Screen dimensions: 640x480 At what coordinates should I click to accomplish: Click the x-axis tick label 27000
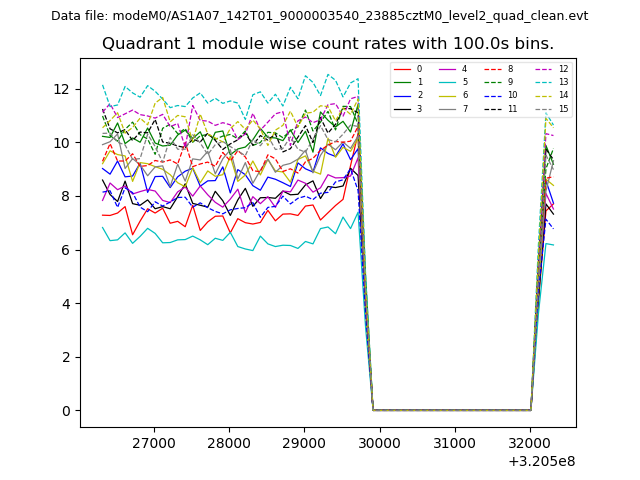click(154, 442)
